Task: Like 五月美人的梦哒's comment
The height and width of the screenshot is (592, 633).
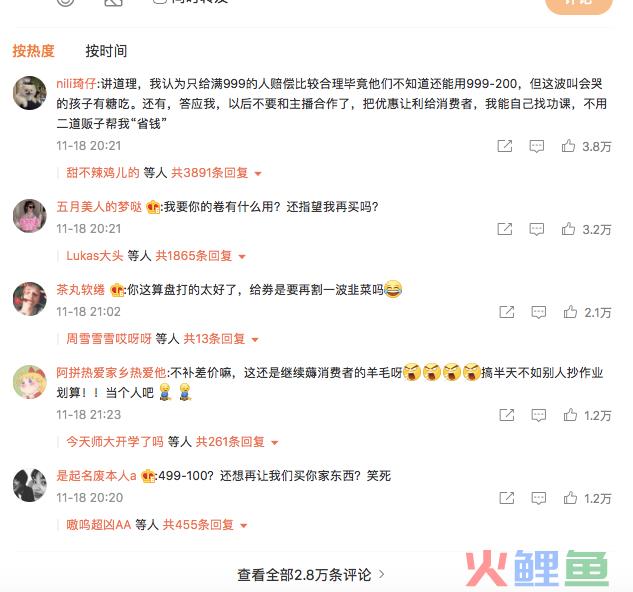Action: click(x=568, y=229)
